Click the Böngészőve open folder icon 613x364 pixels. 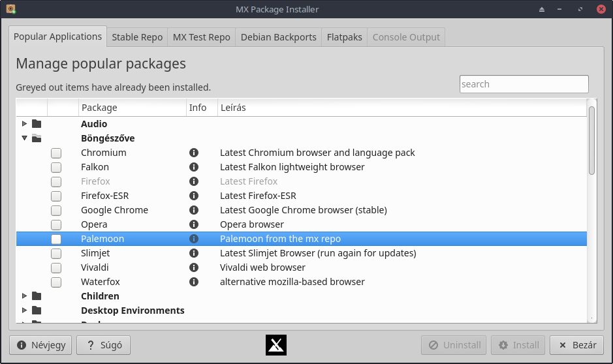(x=37, y=138)
